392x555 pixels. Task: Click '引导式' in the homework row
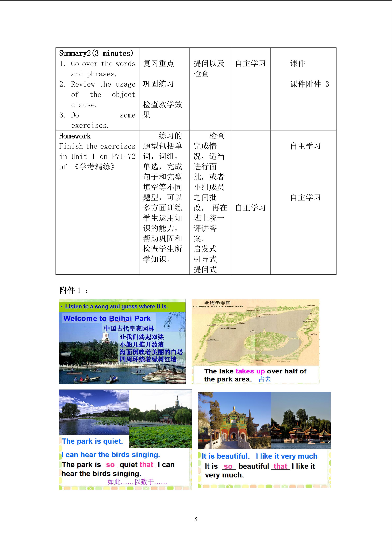[x=205, y=259]
